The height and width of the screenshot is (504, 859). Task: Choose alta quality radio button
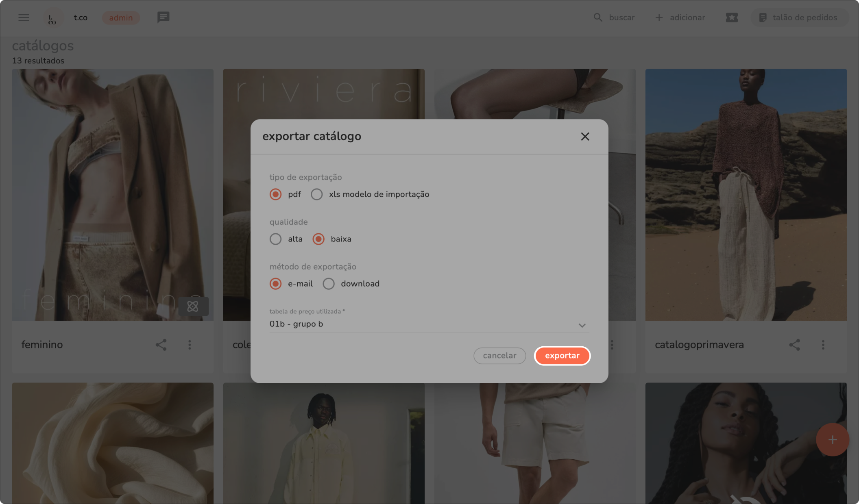pos(276,239)
